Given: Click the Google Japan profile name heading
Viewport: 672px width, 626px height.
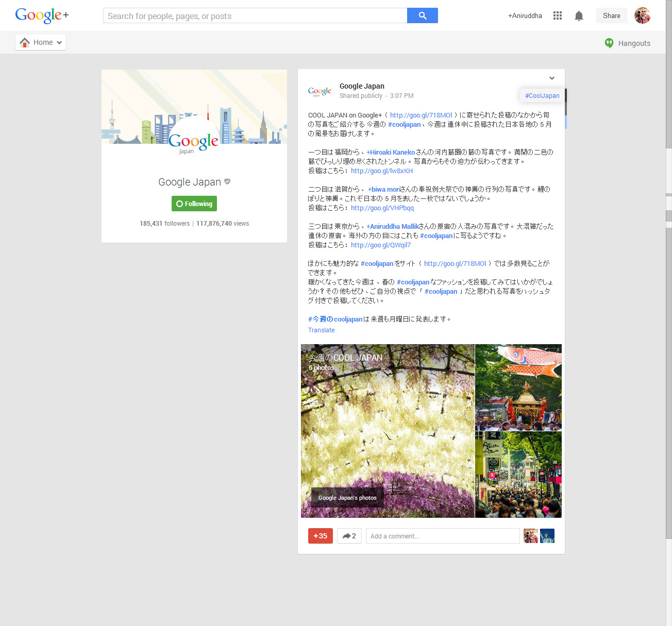Looking at the screenshot, I should point(190,182).
